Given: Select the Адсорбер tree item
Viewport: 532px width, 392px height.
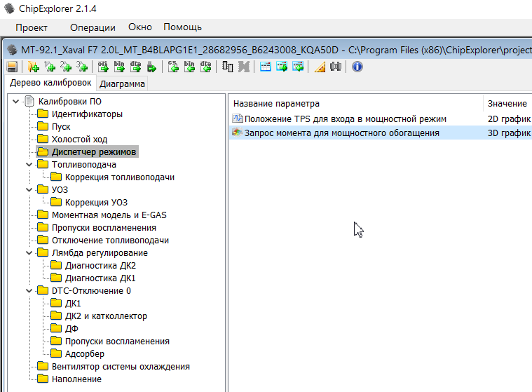Looking at the screenshot, I should pos(86,354).
